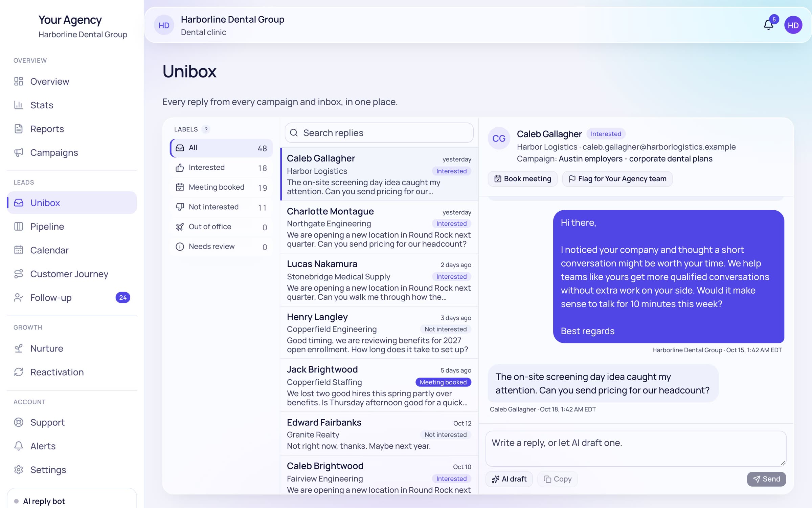The width and height of the screenshot is (812, 508).
Task: Click the Nurture sprout icon
Action: 19,348
